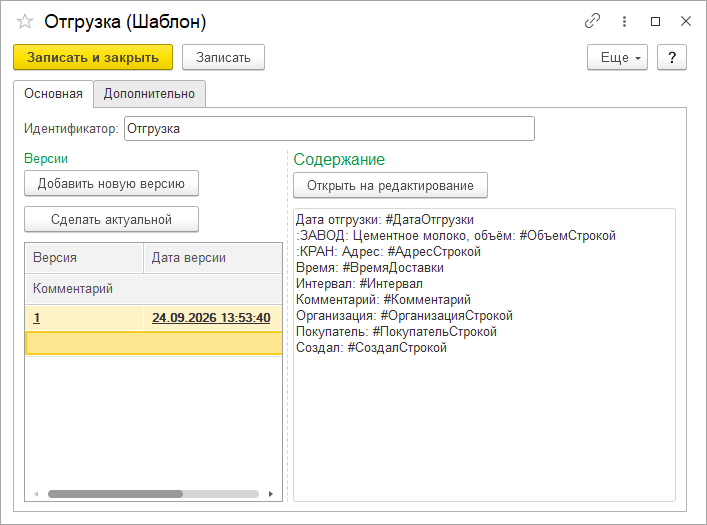The height and width of the screenshot is (525, 707).
Task: Click the line ':КРАН: Адрес: #АдресСтрокой'
Action: (388, 252)
